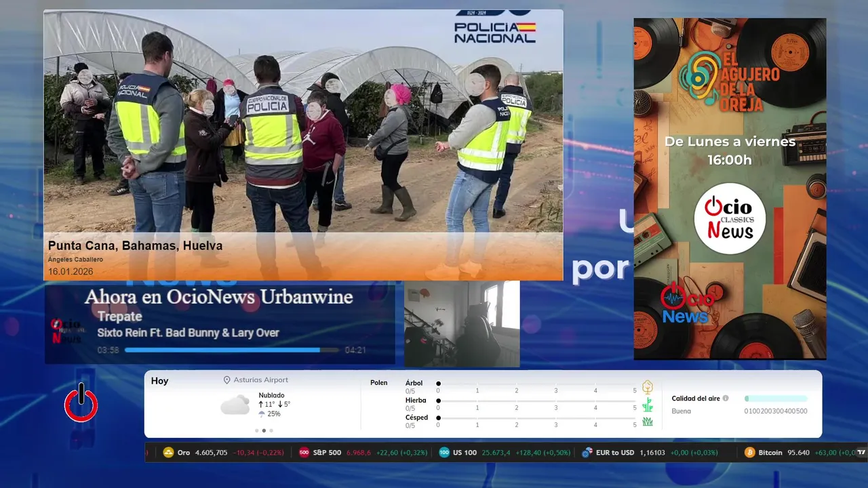Click the date 16.01.2026
Screen dimensions: 868x488
(x=71, y=272)
